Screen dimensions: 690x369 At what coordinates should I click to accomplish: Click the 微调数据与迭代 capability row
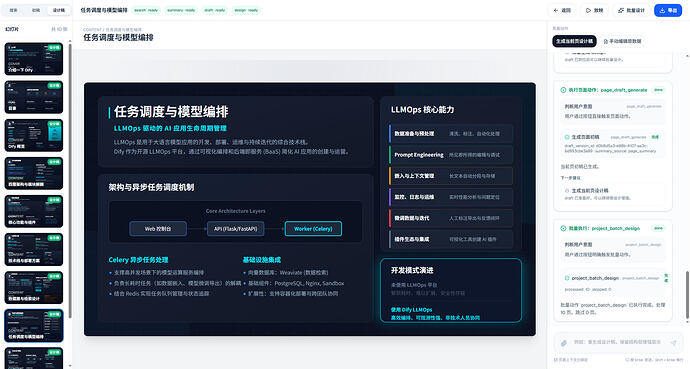click(451, 218)
